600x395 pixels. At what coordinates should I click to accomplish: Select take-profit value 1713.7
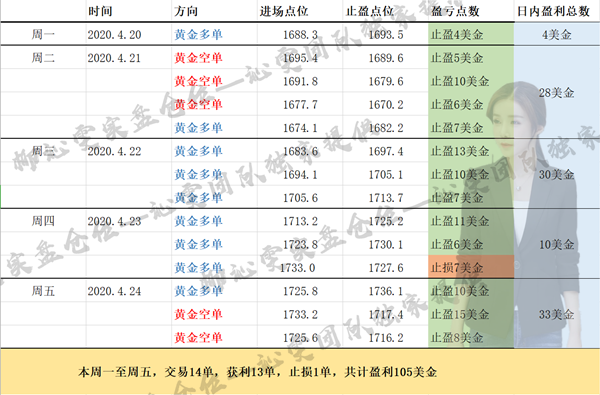click(x=386, y=198)
